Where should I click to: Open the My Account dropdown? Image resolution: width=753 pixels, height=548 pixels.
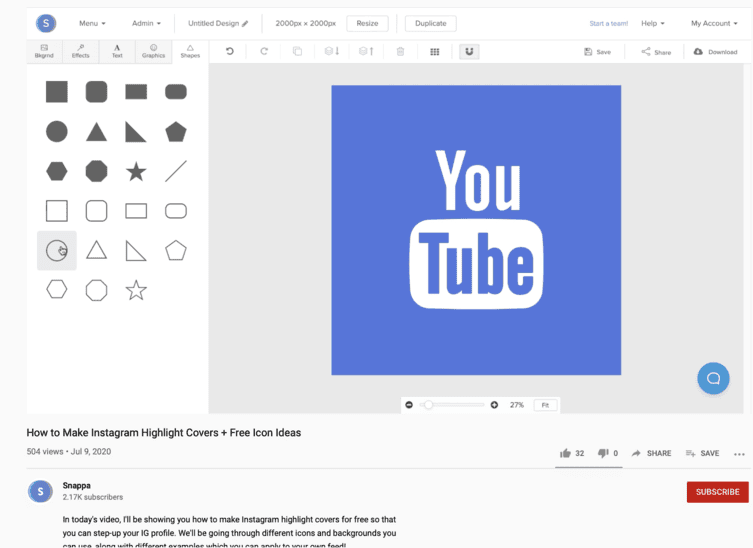(714, 23)
